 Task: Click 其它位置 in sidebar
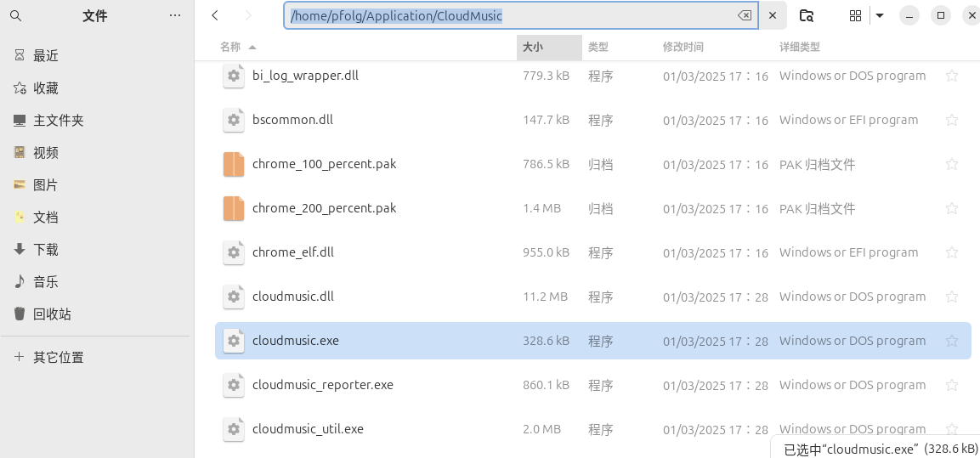click(x=58, y=358)
